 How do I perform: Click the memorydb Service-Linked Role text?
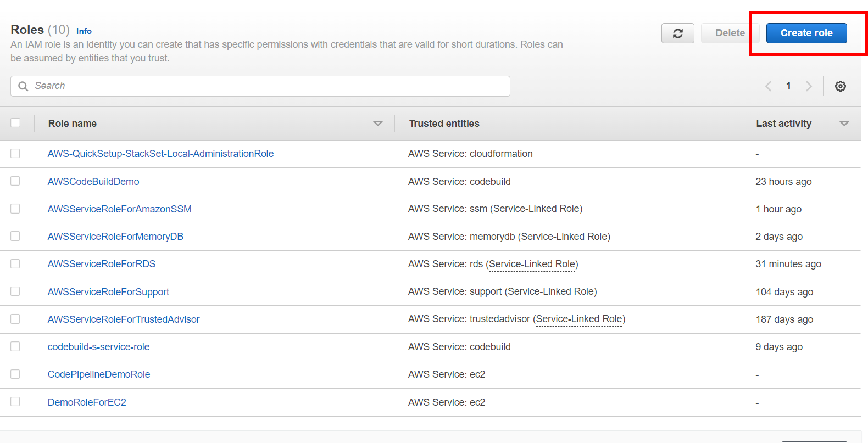564,237
